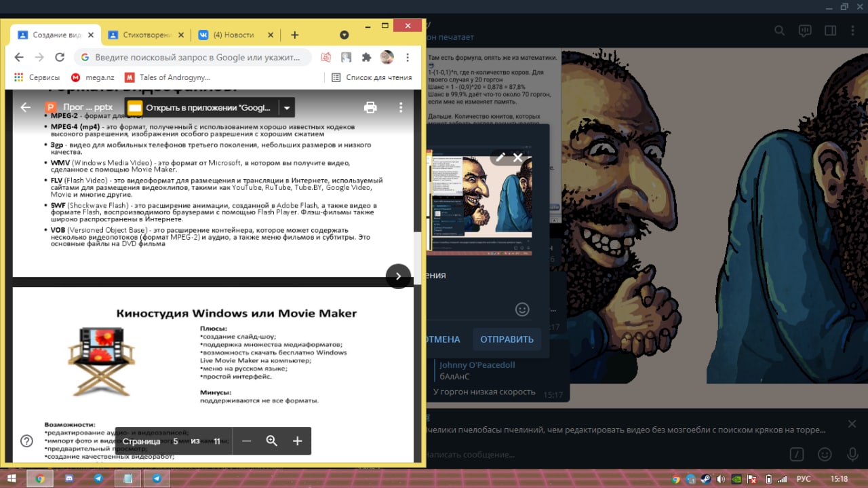Open the Chrome tab search dropdown
Screen dimensions: 868x488
click(344, 35)
